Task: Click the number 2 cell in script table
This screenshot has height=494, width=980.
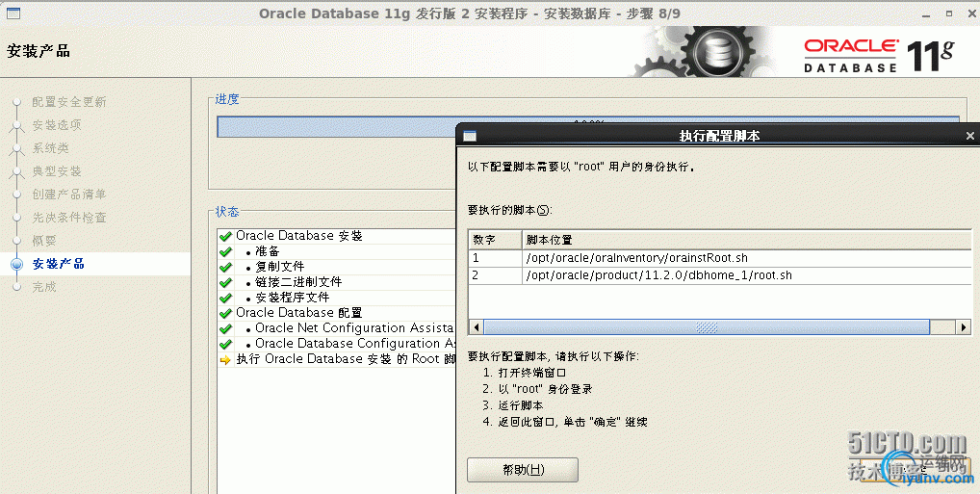Action: pos(496,275)
